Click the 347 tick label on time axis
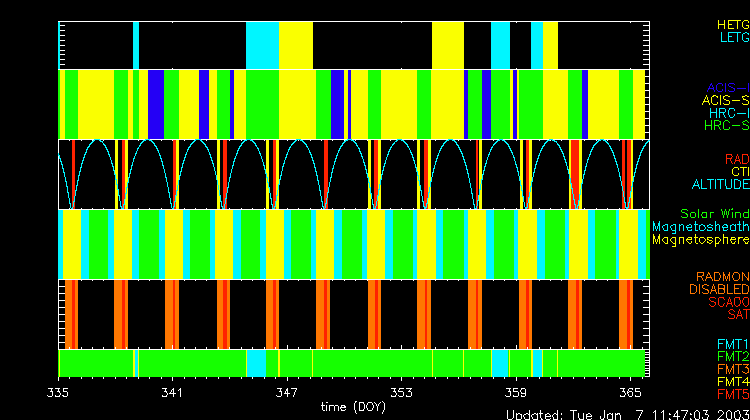Screen dimensions: 750x420 (287, 392)
